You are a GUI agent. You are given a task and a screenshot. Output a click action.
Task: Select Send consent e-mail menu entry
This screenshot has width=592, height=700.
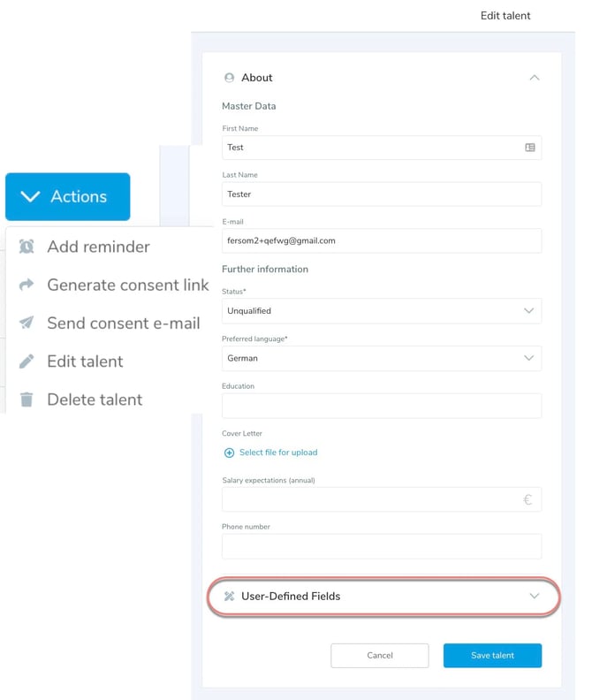(x=123, y=323)
